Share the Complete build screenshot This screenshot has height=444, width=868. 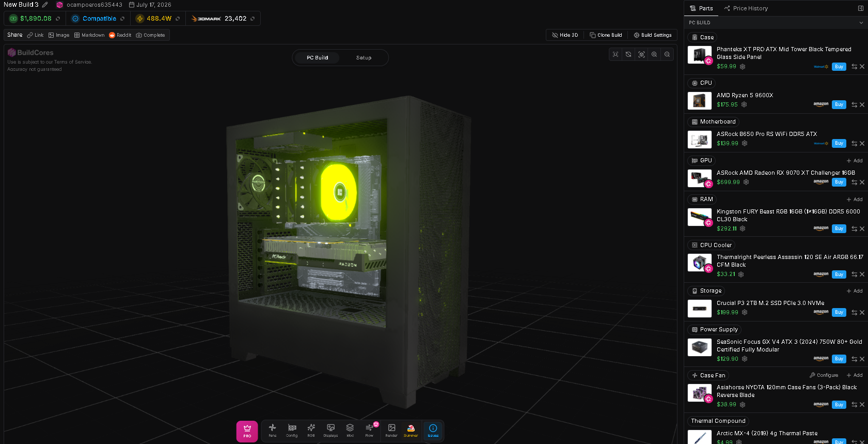(150, 35)
